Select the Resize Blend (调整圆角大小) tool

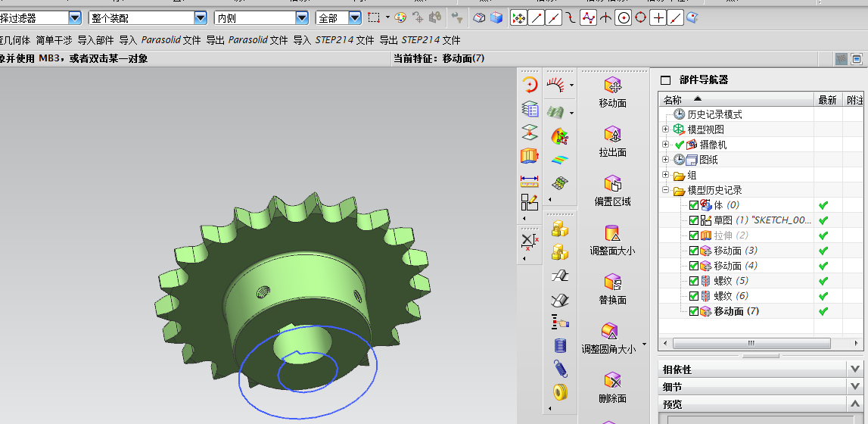coord(608,338)
